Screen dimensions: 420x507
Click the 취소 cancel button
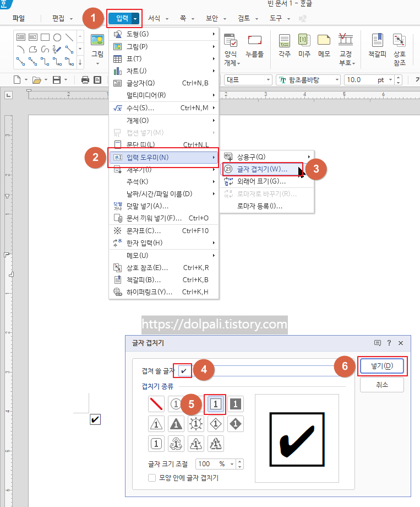[x=382, y=385]
